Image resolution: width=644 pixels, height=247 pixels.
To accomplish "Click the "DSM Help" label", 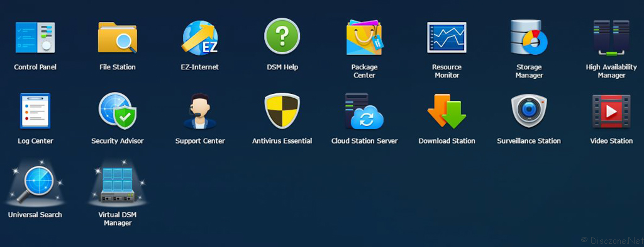I will pyautogui.click(x=282, y=67).
